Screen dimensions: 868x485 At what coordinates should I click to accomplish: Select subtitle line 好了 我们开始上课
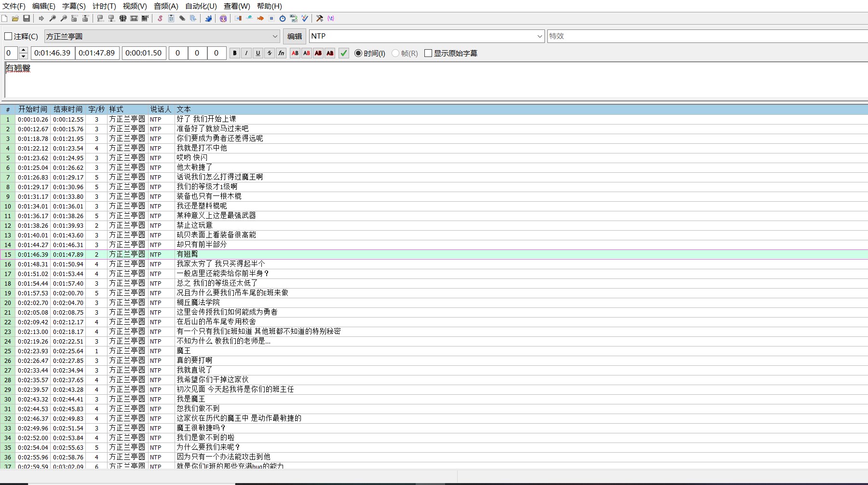[434, 119]
